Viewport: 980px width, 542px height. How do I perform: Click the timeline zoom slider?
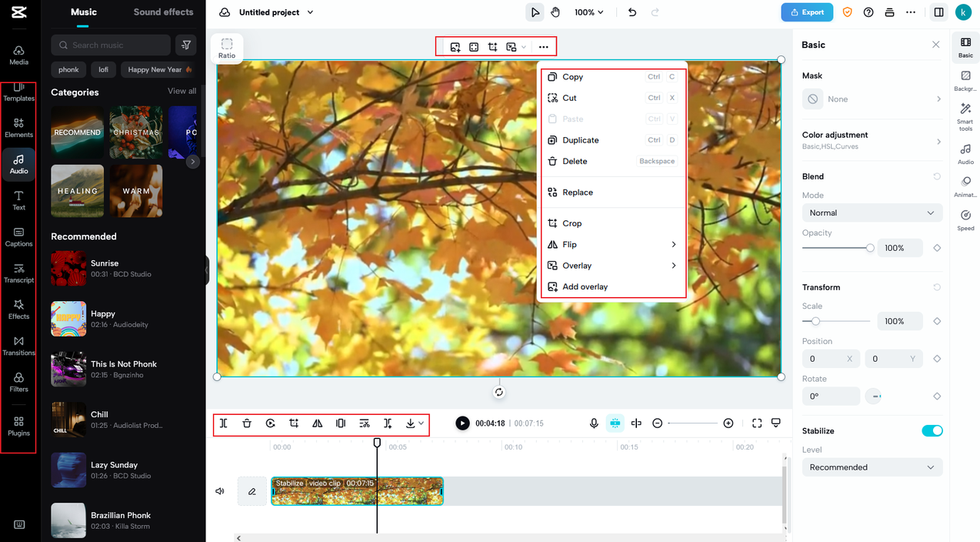tap(692, 423)
